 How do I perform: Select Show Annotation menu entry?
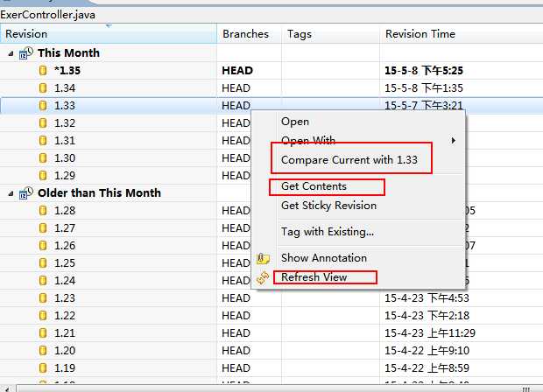click(324, 258)
